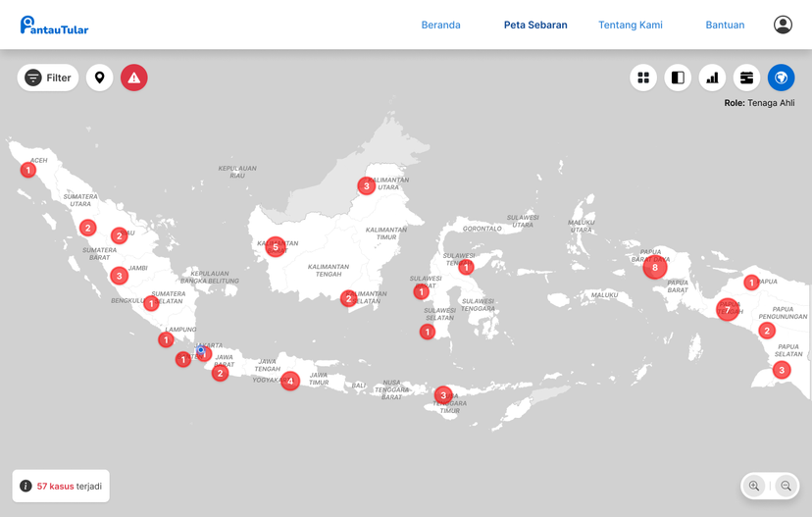Open the bar chart statistics icon
This screenshot has height=517, width=812.
(x=712, y=78)
